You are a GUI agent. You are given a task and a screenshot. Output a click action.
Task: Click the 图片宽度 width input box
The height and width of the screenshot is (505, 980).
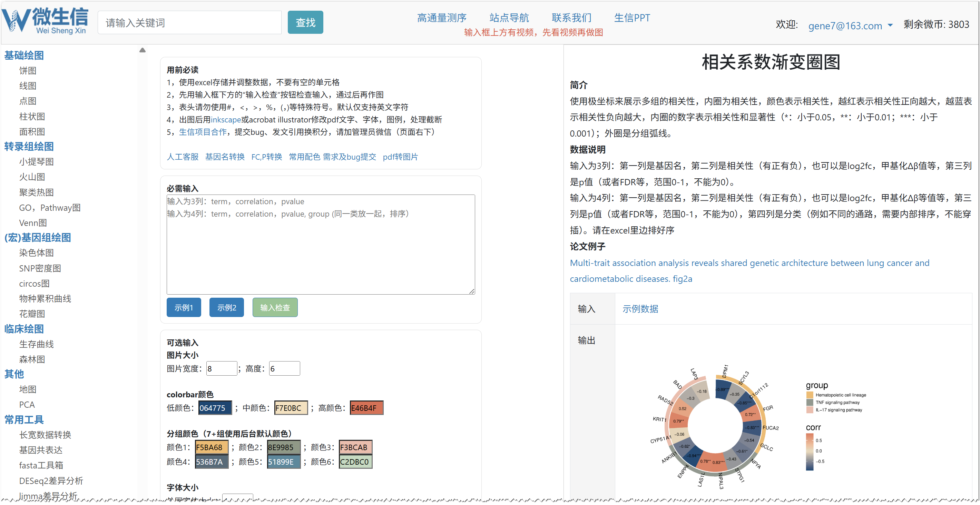pyautogui.click(x=221, y=368)
